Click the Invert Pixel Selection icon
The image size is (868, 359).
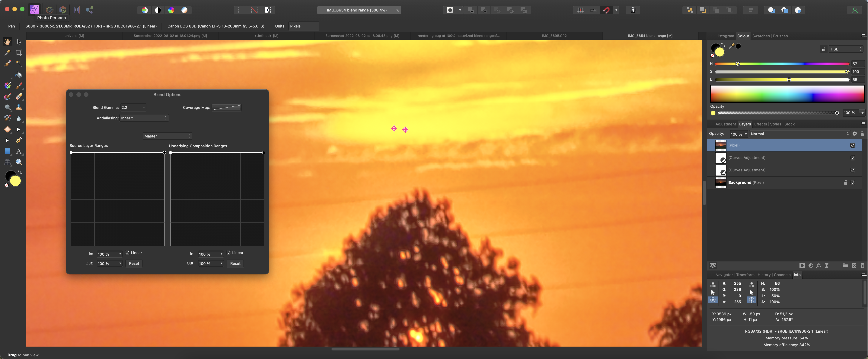click(x=268, y=10)
